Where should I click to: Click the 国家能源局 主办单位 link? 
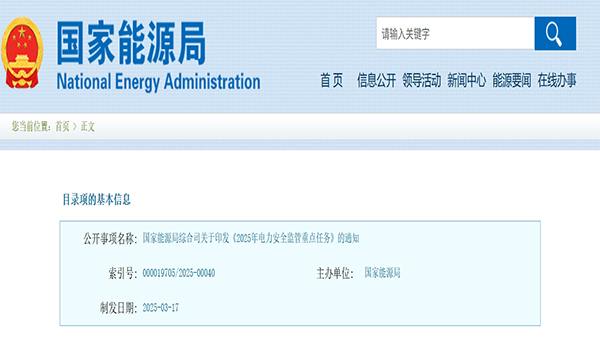pyautogui.click(x=382, y=273)
